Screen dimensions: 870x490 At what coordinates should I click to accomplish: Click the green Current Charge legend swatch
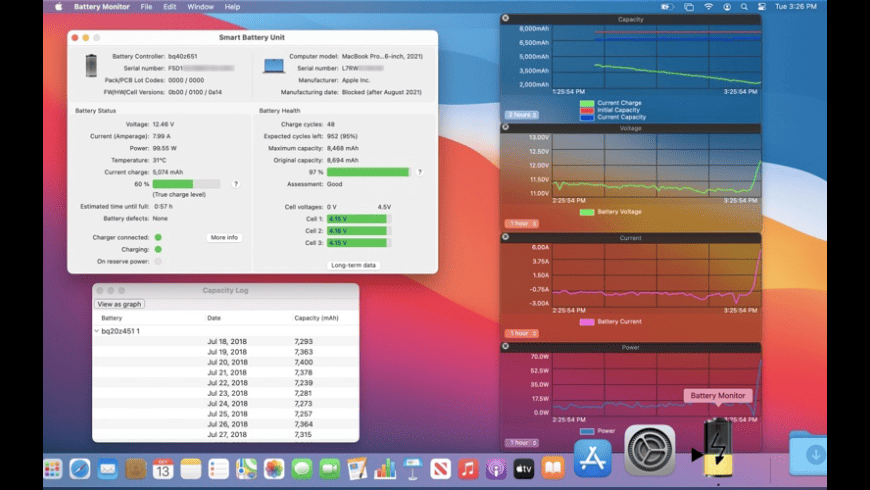(x=587, y=103)
